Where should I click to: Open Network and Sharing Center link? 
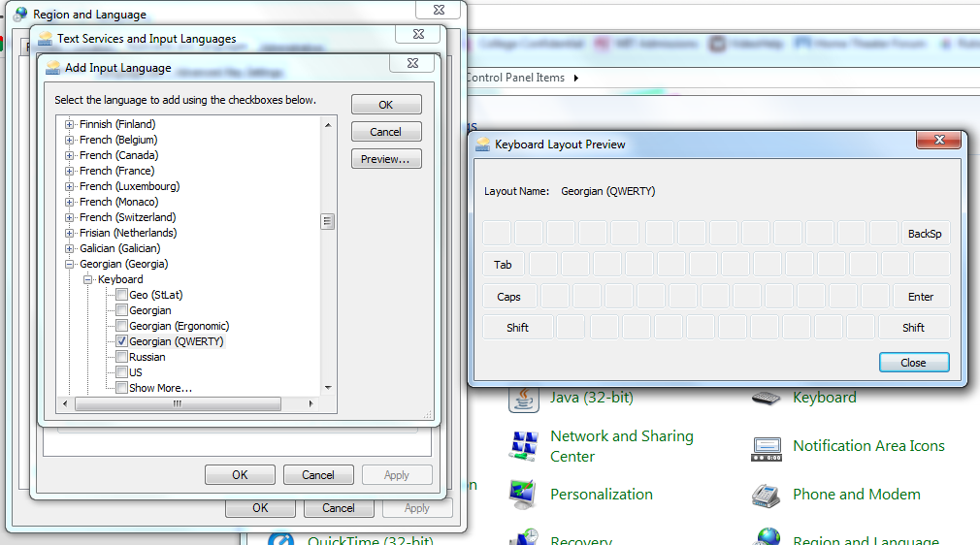point(622,446)
